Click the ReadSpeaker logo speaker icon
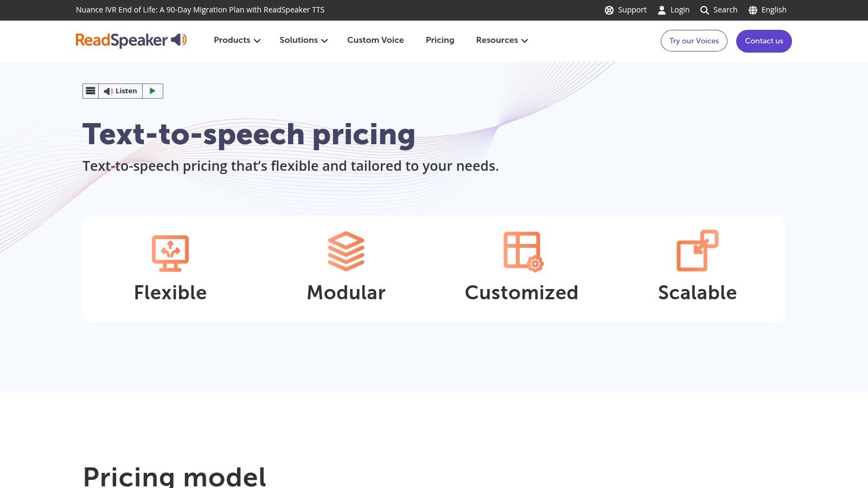This screenshot has width=868, height=488. pos(180,40)
